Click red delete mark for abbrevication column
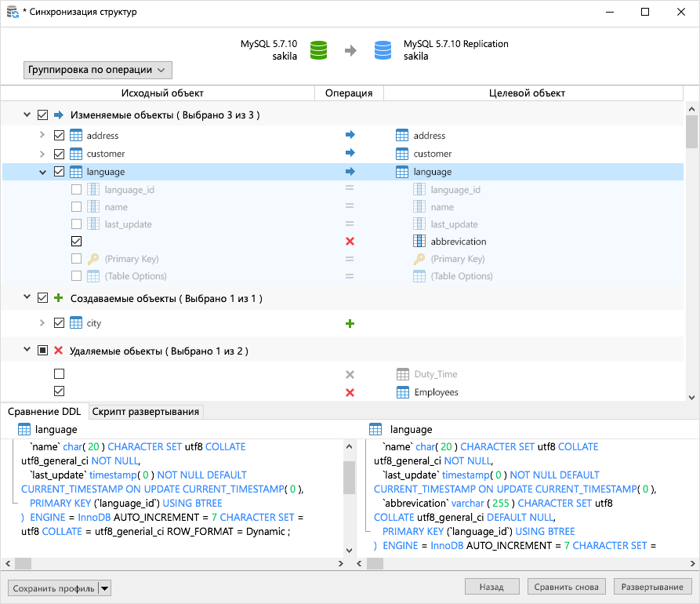Image resolution: width=700 pixels, height=604 pixels. point(350,242)
